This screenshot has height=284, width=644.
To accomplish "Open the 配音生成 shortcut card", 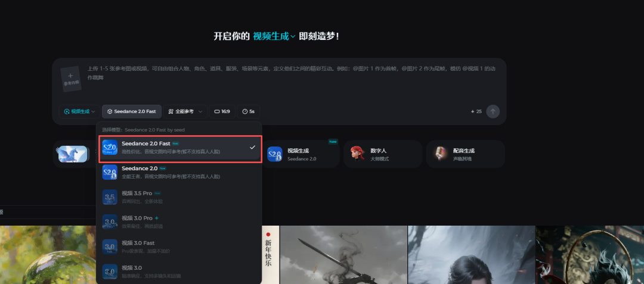I will 466,154.
